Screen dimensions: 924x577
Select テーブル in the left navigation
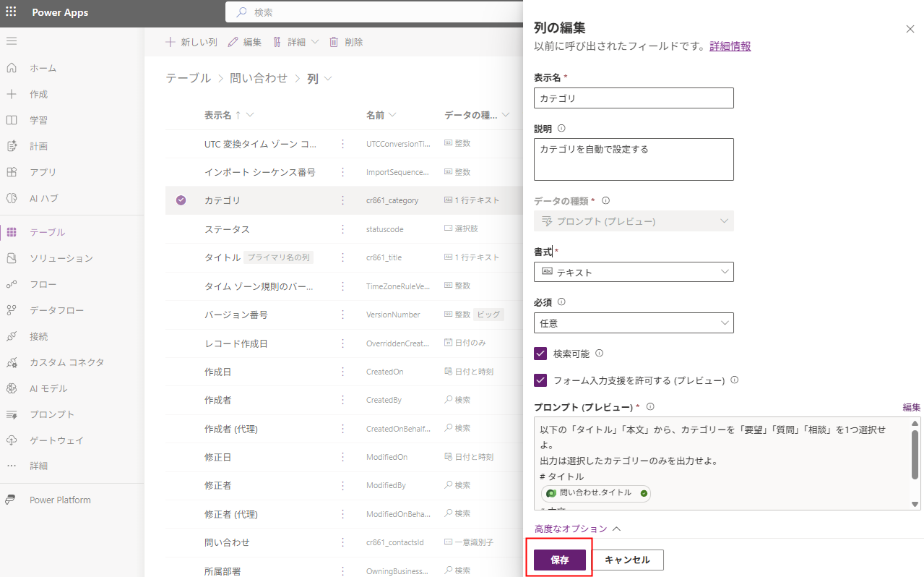(47, 232)
